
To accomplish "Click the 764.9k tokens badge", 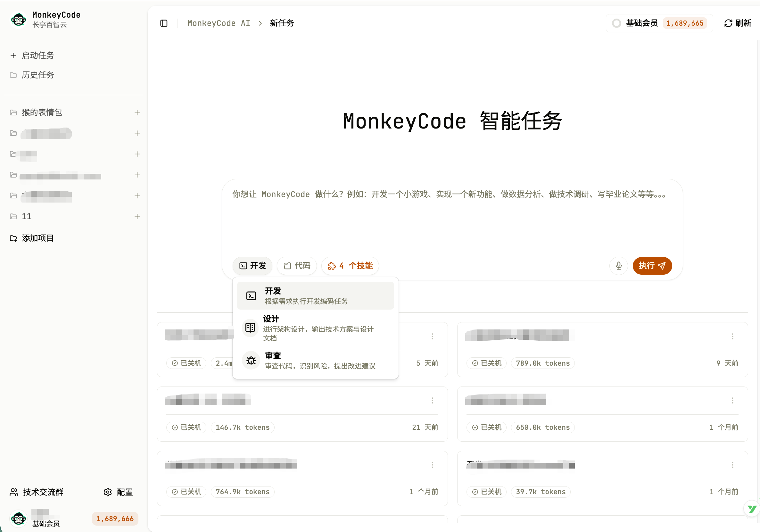I will point(242,492).
